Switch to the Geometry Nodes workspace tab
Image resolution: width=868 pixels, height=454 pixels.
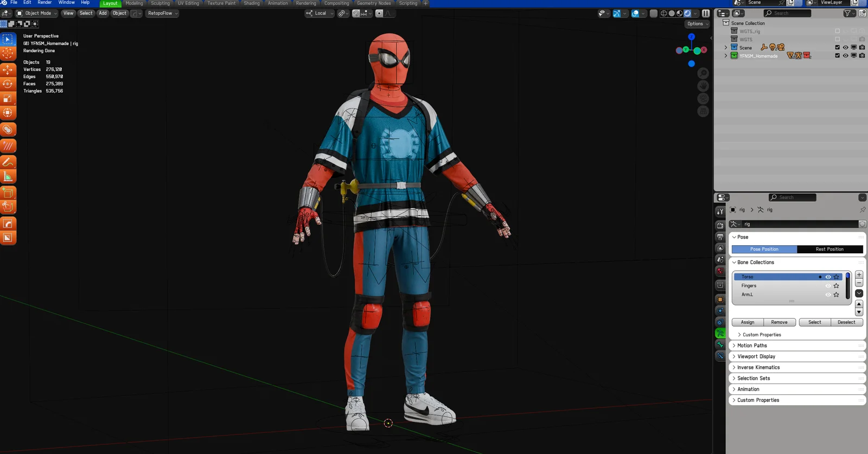(374, 3)
